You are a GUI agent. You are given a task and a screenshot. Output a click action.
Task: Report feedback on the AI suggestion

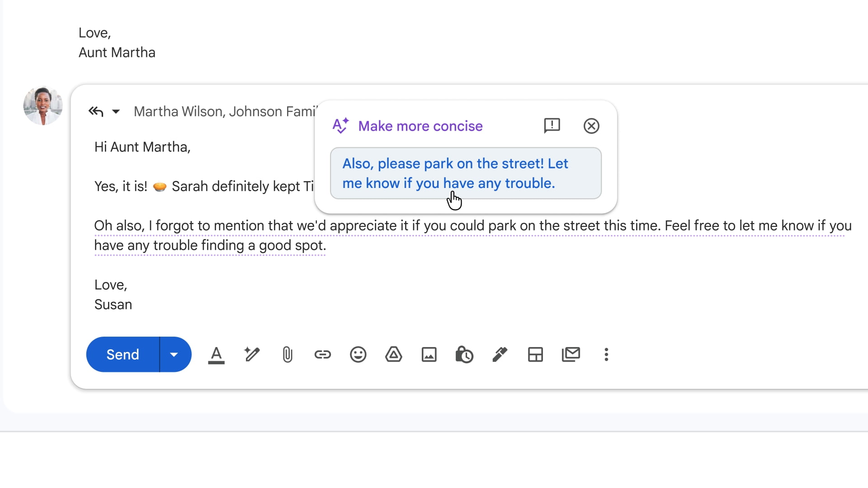(552, 126)
